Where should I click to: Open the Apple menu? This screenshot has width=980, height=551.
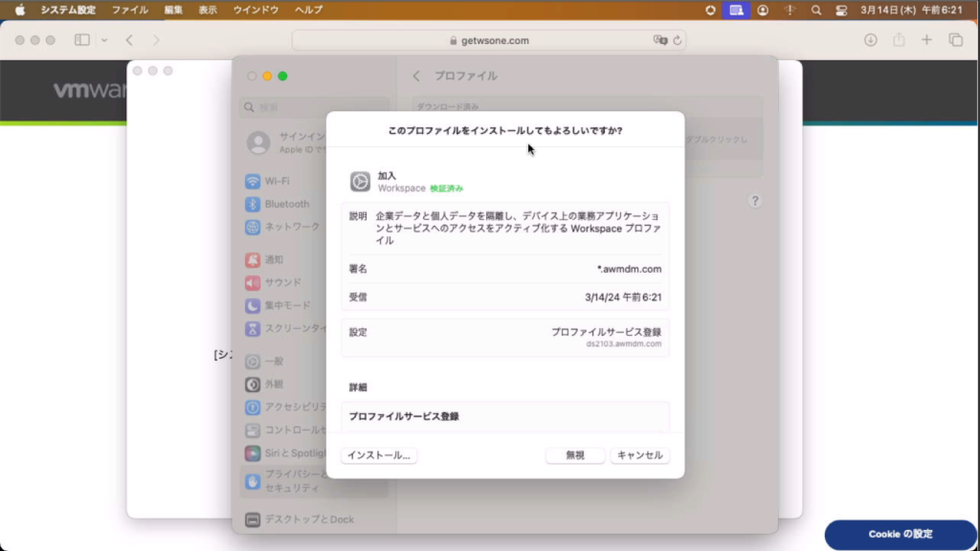point(19,10)
